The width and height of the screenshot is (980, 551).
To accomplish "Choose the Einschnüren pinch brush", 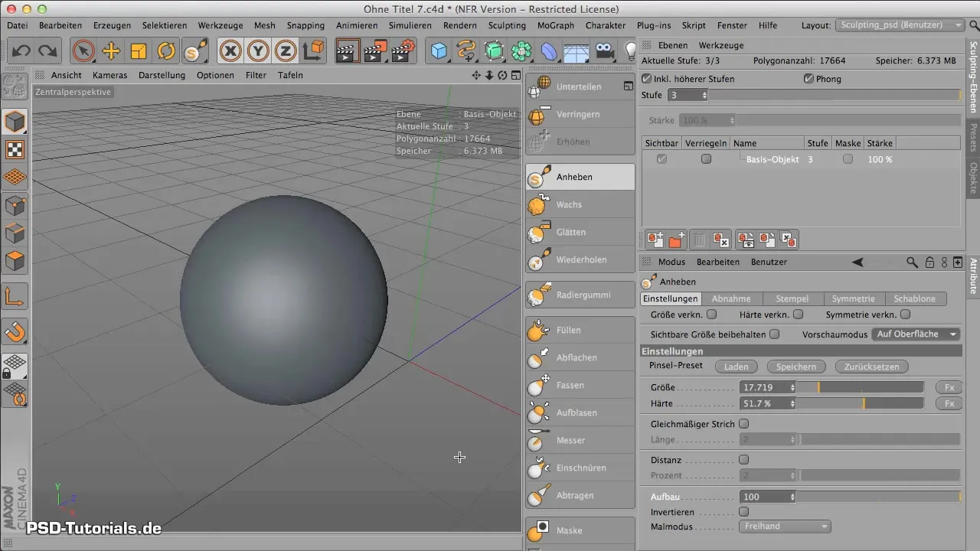I will [580, 468].
